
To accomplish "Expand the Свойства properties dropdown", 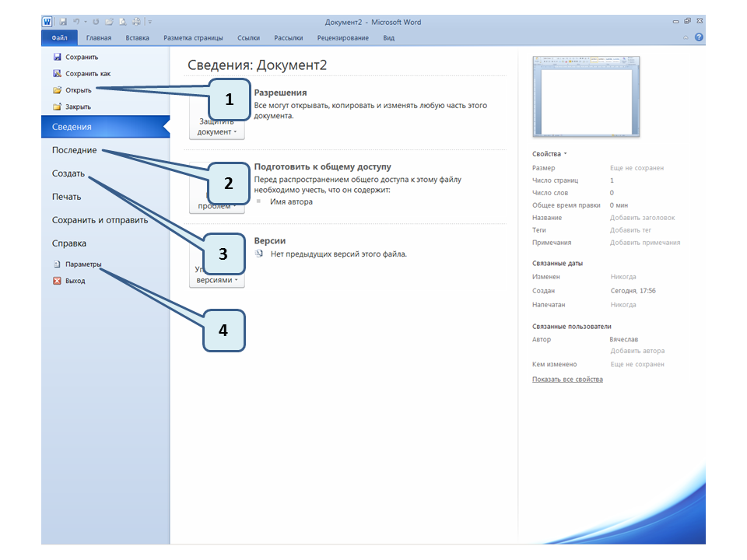I will 549,154.
